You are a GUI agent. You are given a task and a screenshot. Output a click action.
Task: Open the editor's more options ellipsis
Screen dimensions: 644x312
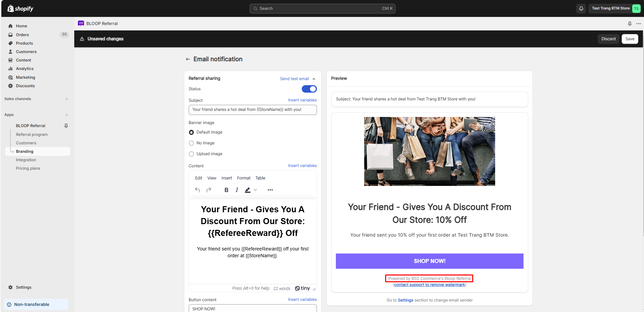coord(270,190)
